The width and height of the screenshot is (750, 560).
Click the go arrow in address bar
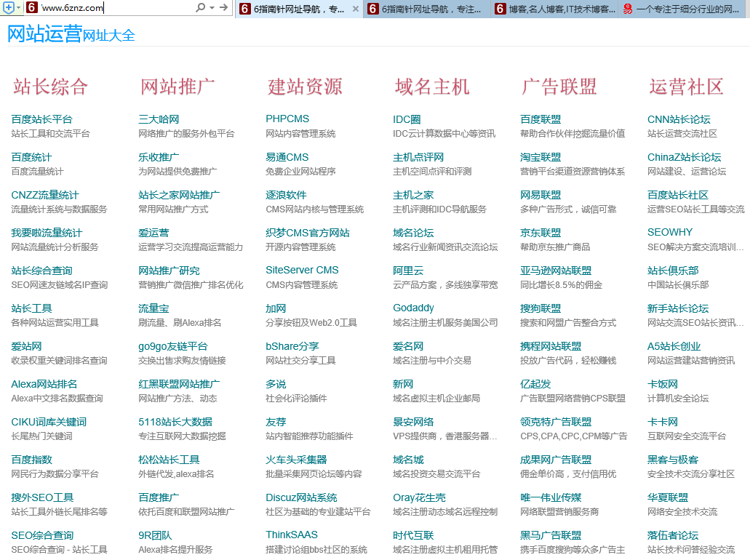(x=223, y=8)
